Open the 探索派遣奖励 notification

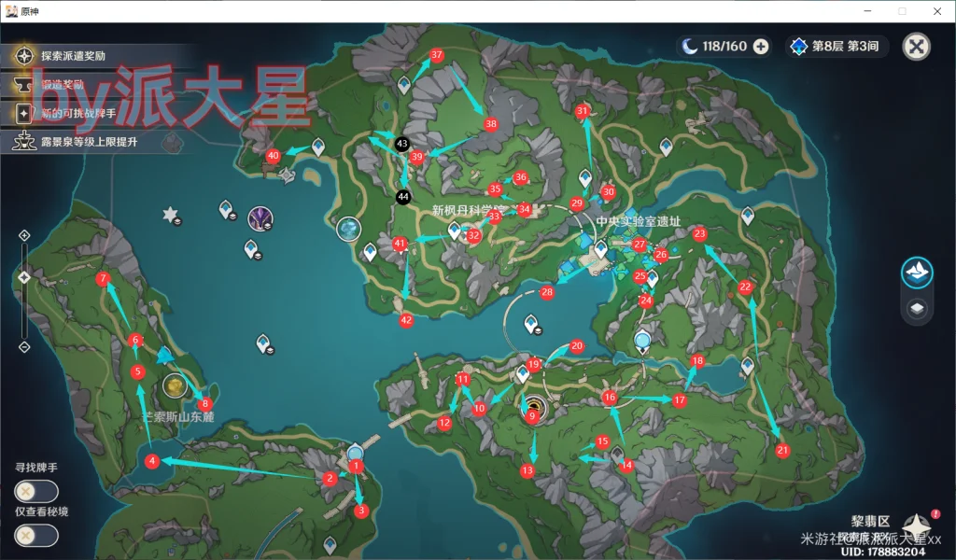75,56
